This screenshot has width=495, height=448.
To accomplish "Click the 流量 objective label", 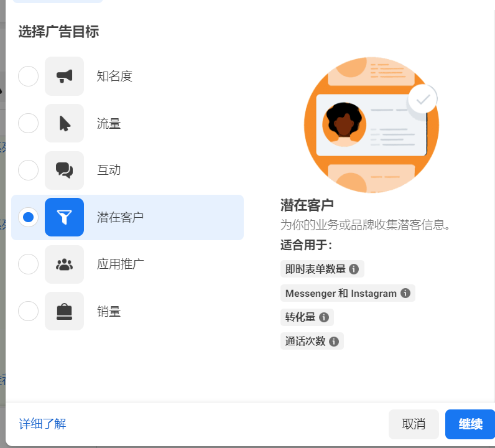I will point(109,124).
